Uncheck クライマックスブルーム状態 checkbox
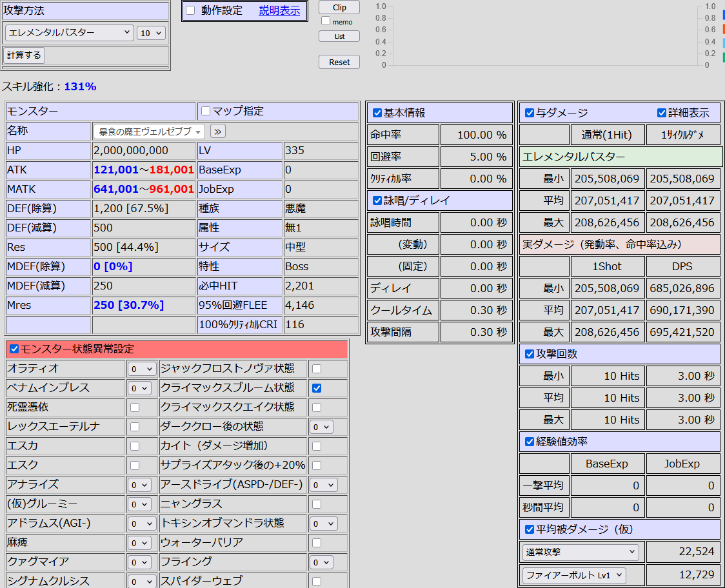 pos(316,388)
